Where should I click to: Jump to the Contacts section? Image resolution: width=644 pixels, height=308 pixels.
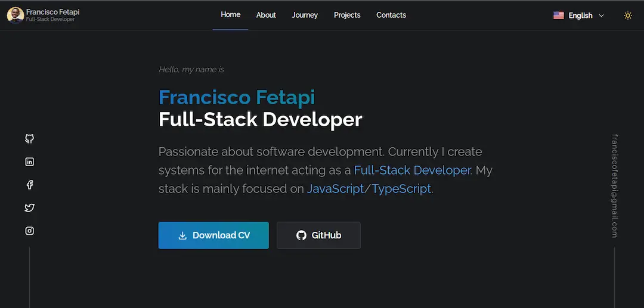coord(391,15)
